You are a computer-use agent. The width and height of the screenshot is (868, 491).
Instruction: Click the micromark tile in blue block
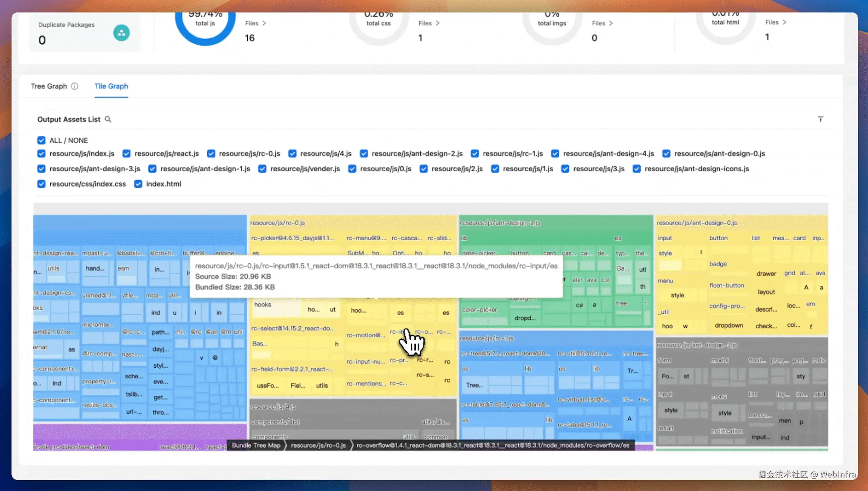[98, 324]
